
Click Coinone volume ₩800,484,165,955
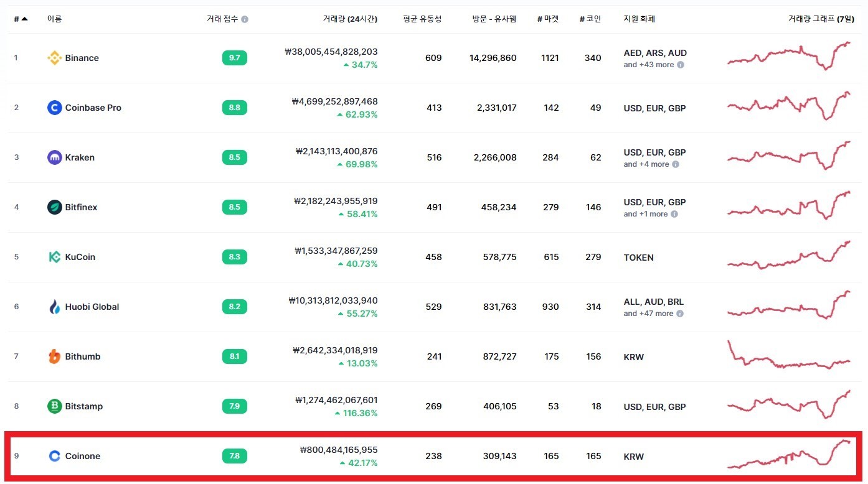point(339,450)
